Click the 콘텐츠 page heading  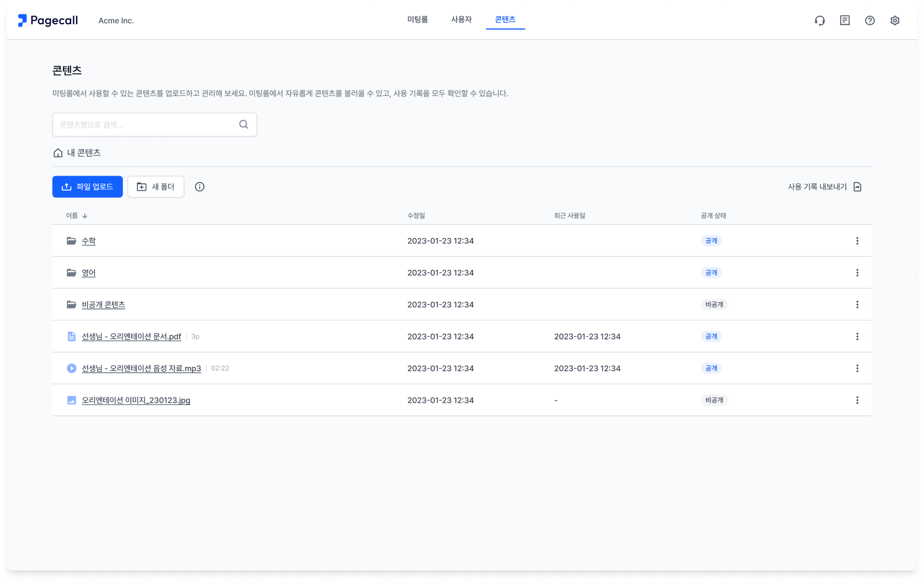tap(67, 70)
